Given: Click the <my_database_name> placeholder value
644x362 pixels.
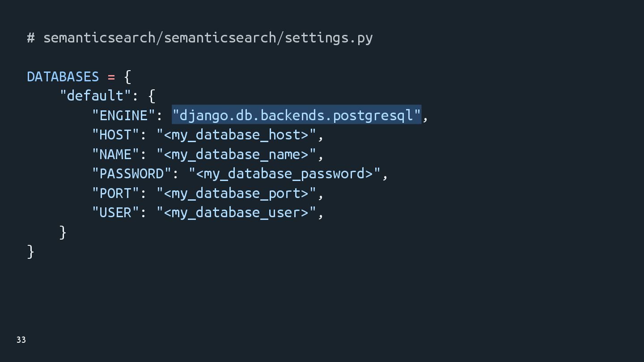Looking at the screenshot, I should [236, 155].
